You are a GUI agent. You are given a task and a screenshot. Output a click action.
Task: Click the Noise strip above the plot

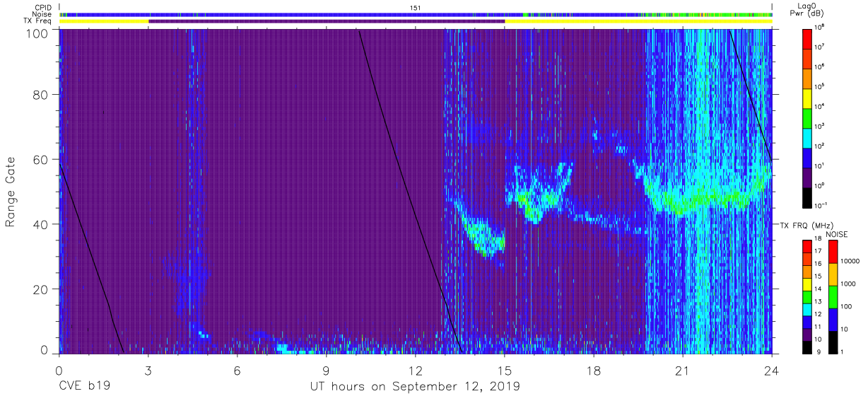coord(416,14)
